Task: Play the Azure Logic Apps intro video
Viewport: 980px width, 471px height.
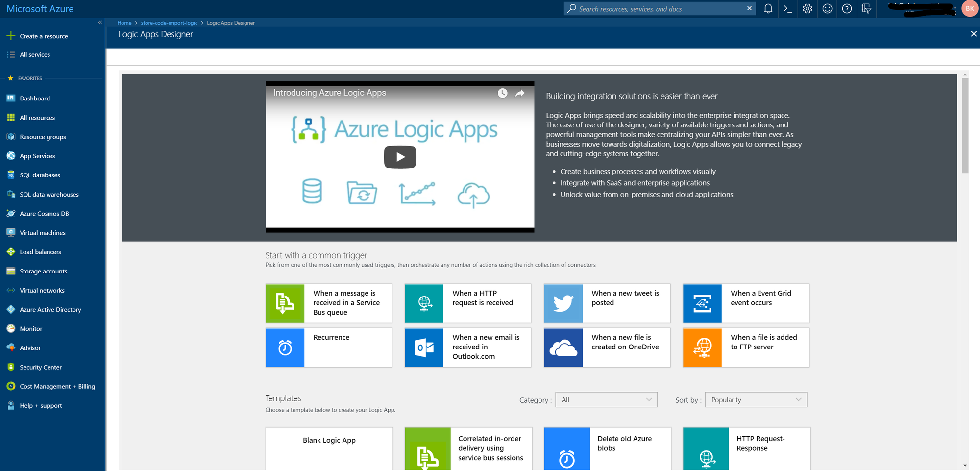Action: pyautogui.click(x=400, y=157)
